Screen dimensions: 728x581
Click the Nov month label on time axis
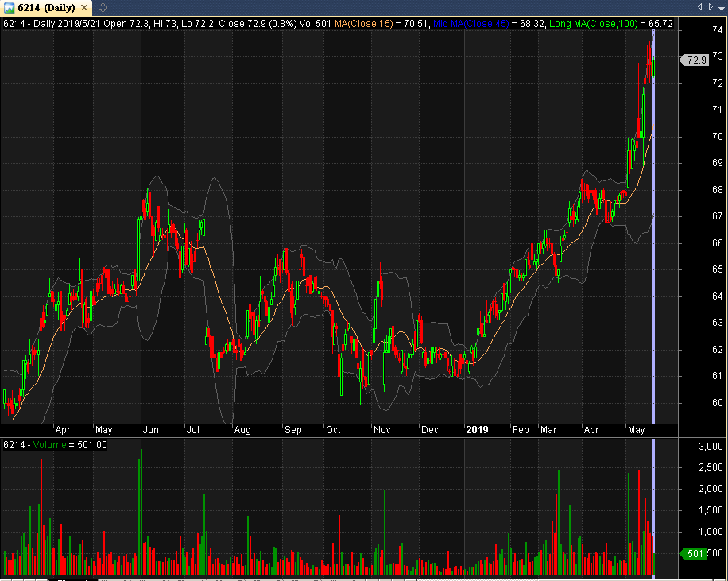(x=381, y=430)
